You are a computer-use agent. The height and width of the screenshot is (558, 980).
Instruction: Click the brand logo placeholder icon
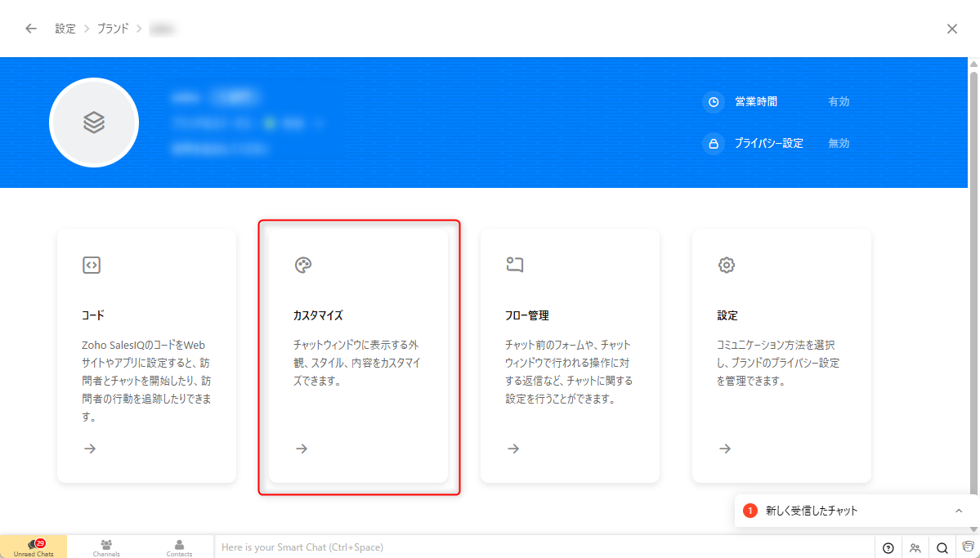point(94,123)
